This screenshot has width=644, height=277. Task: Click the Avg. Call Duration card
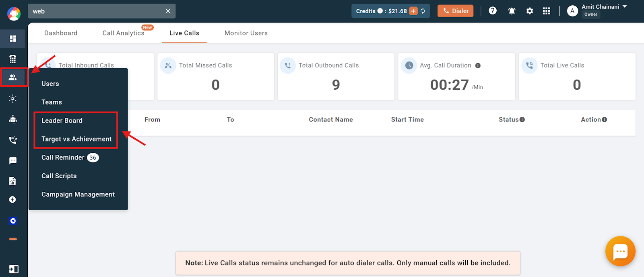coord(456,77)
